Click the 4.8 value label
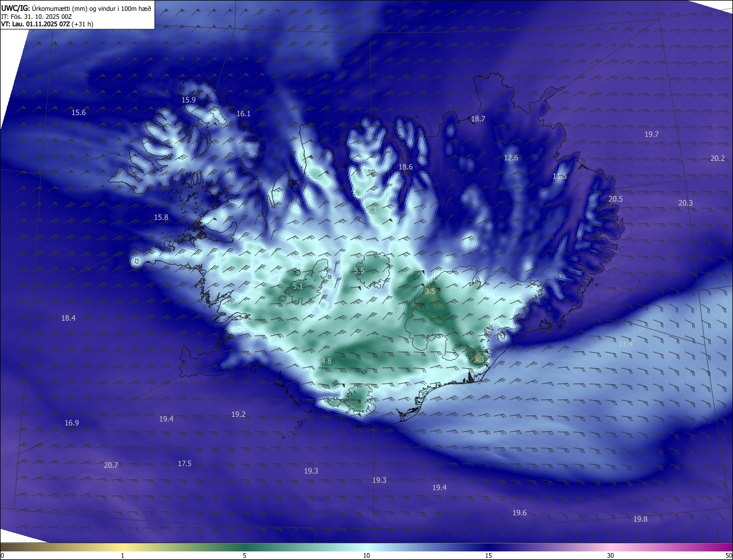Screen dimensions: 733x560 pyautogui.click(x=326, y=361)
